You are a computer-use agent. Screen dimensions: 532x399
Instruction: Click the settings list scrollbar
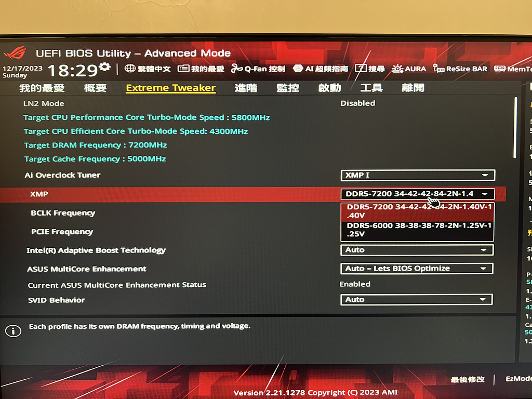click(515, 128)
